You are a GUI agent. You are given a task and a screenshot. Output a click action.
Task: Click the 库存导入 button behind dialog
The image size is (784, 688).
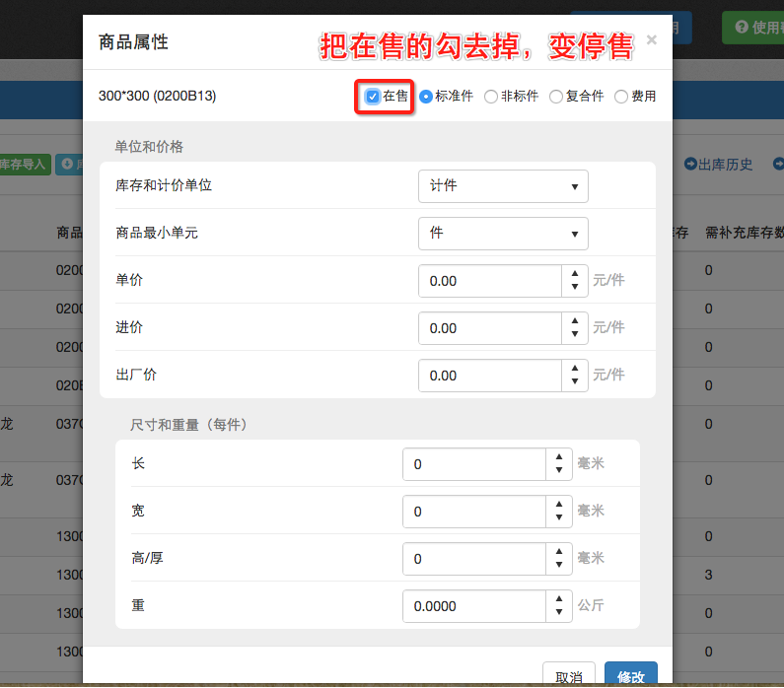(x=25, y=165)
